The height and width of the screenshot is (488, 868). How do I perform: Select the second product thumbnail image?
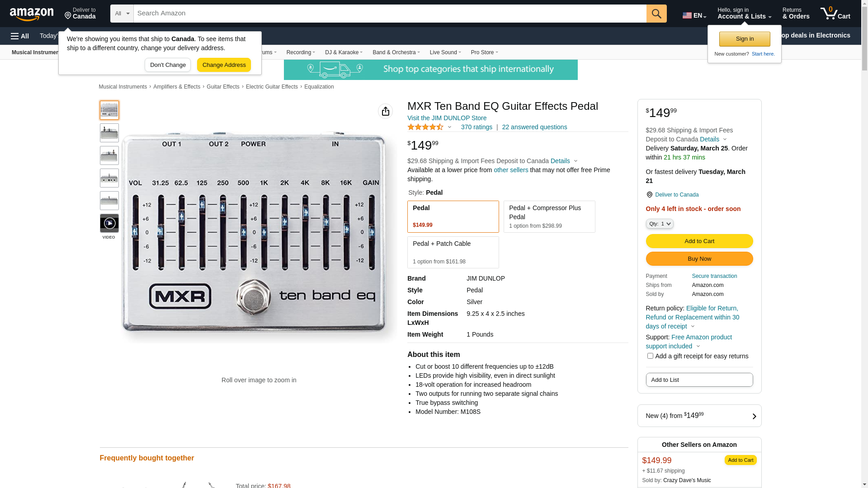(109, 133)
